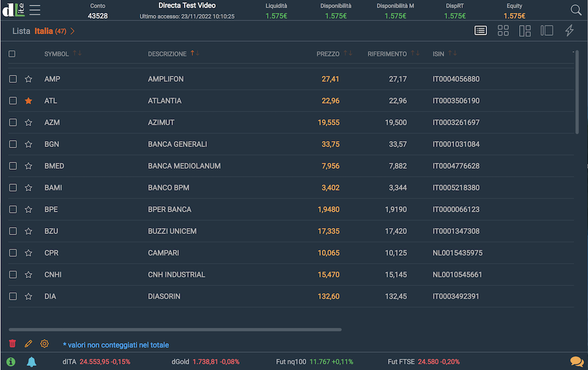Image resolution: width=588 pixels, height=370 pixels.
Task: Select the AZM row checkbox
Action: 13,122
